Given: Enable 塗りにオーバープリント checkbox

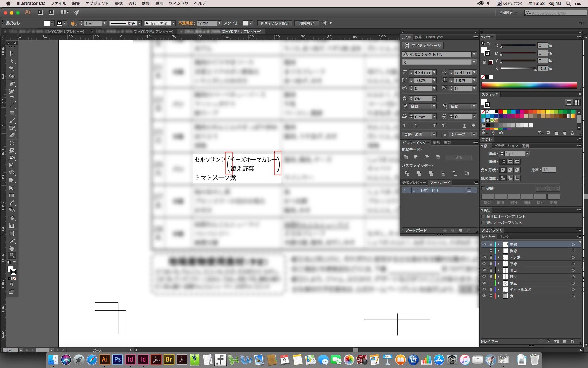Looking at the screenshot, I should (x=484, y=217).
